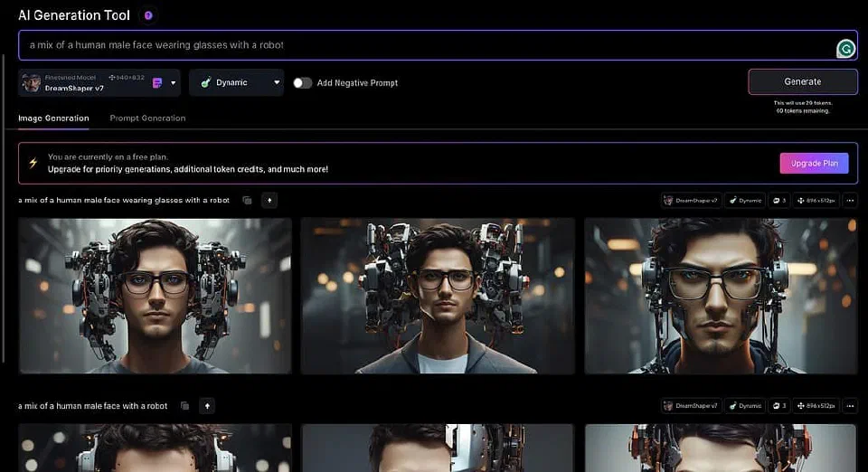Switch to Image Generation tab
This screenshot has width=868, height=472.
(x=53, y=118)
